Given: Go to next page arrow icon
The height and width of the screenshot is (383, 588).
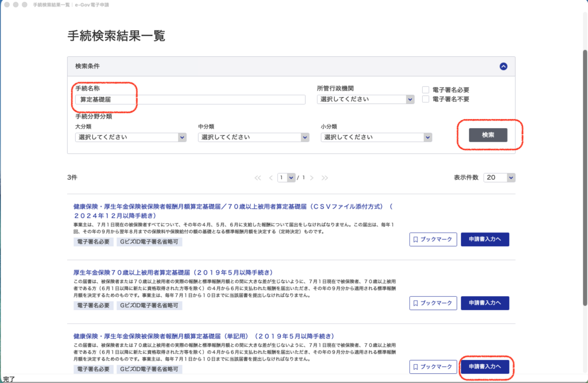Looking at the screenshot, I should (312, 178).
